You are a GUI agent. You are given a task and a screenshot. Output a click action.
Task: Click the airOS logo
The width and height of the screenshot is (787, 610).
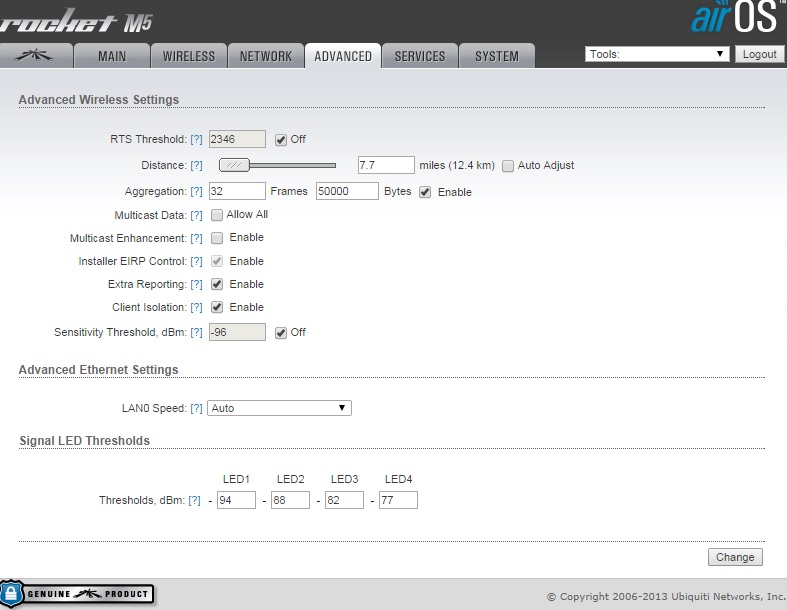(738, 17)
